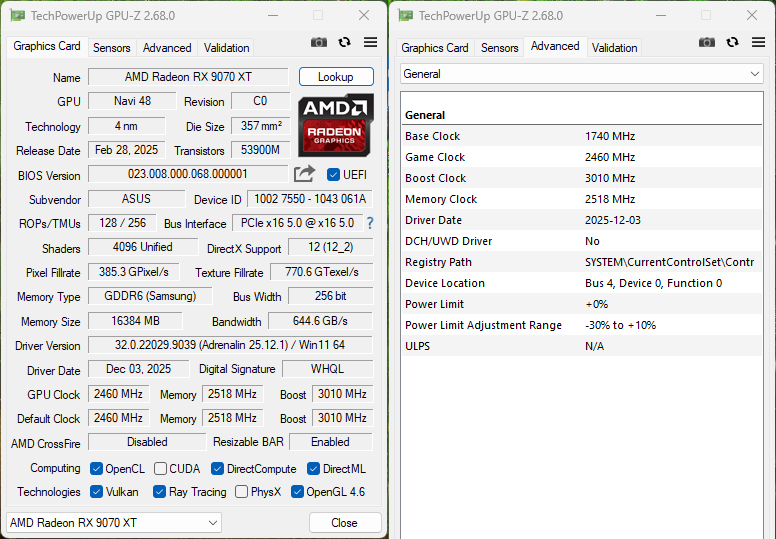Toggle the CUDA checkbox
The image size is (776, 539).
160,469
